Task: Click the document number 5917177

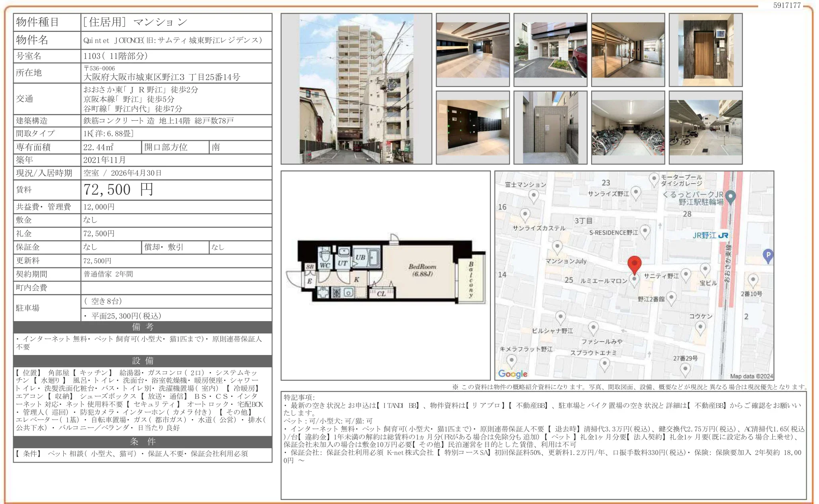Action: point(787,6)
